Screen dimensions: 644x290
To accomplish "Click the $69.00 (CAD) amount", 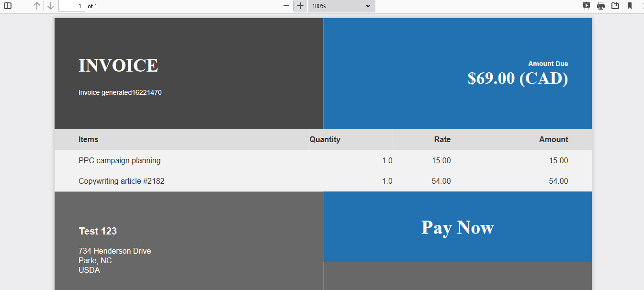I will coord(518,78).
